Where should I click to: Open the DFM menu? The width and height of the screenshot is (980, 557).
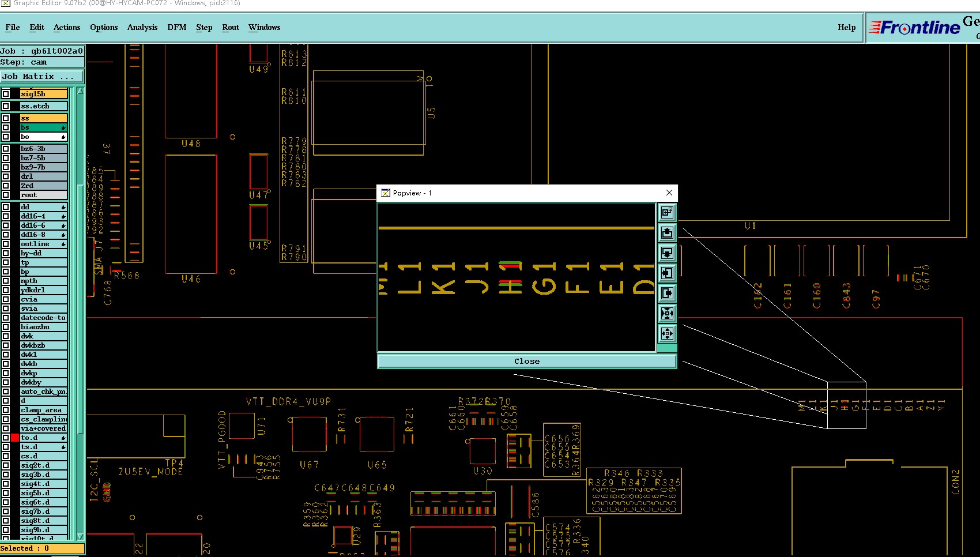(176, 28)
